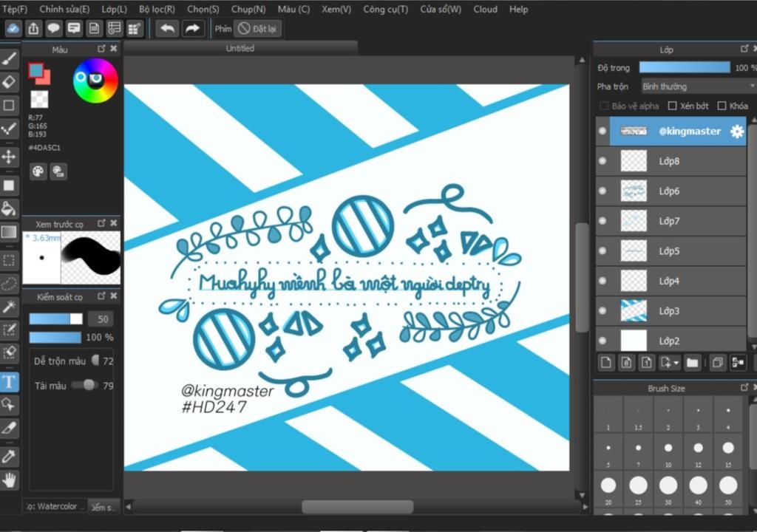Select the Brush tool in the left toolbar
This screenshot has height=532, width=757.
(9, 59)
